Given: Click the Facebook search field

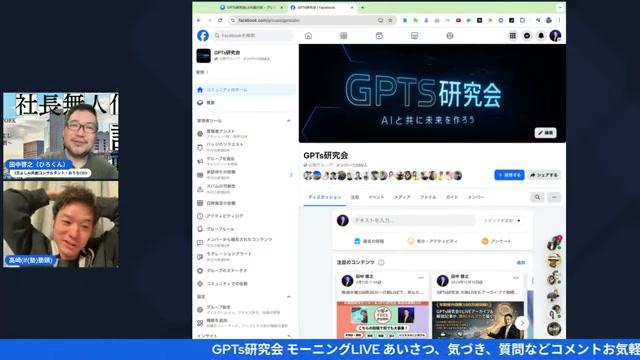Looking at the screenshot, I should [x=252, y=36].
